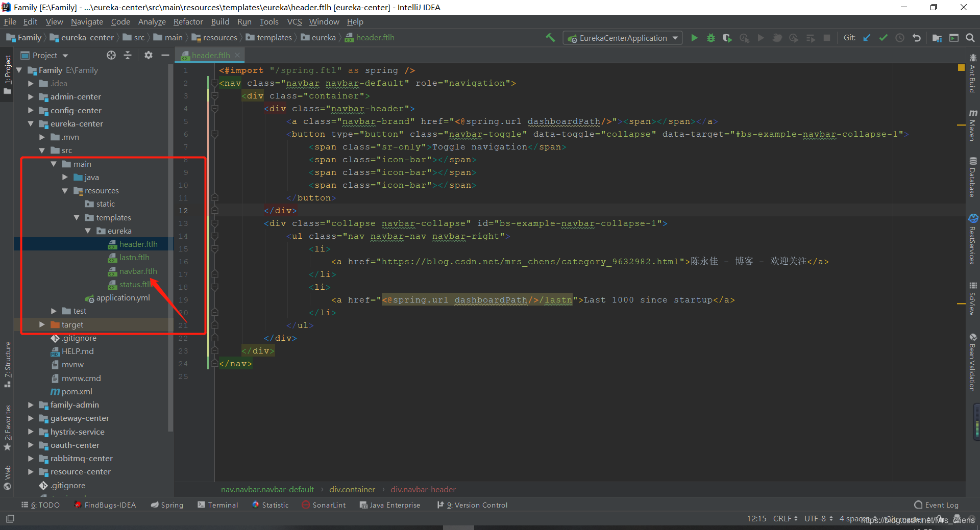
Task: Open the Ant Build tool window
Action: pos(973,73)
